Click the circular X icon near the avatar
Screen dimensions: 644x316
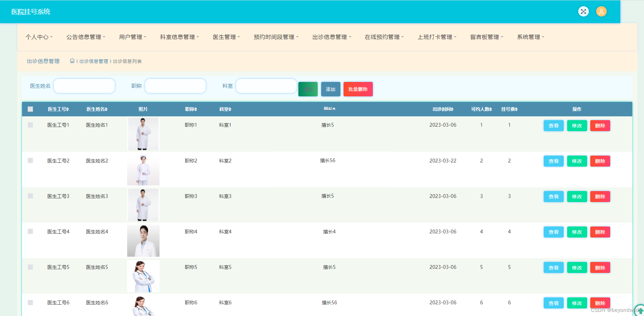583,11
